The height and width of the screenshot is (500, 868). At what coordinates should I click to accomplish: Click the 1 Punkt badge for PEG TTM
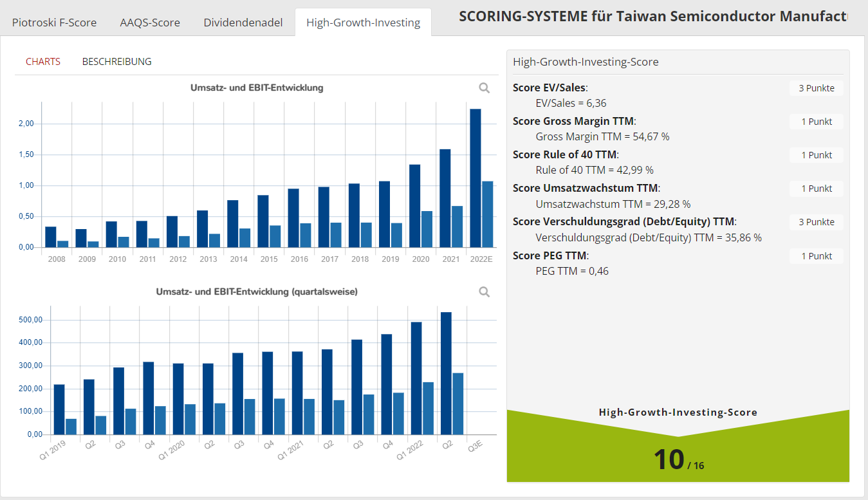(x=816, y=256)
